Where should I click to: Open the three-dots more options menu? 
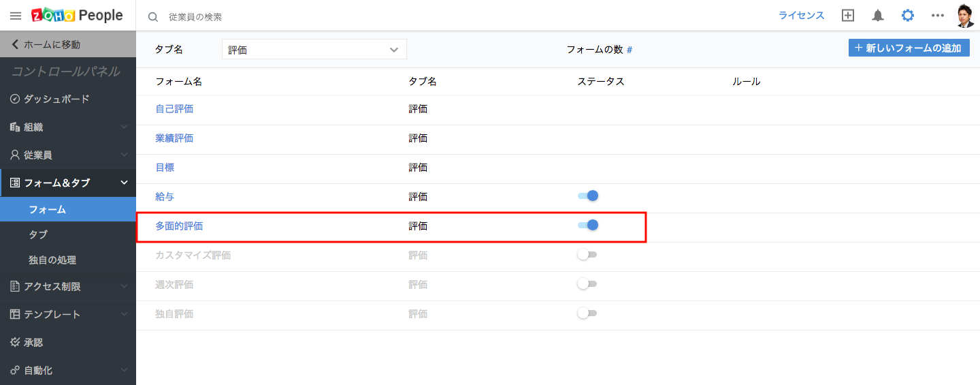click(x=938, y=16)
